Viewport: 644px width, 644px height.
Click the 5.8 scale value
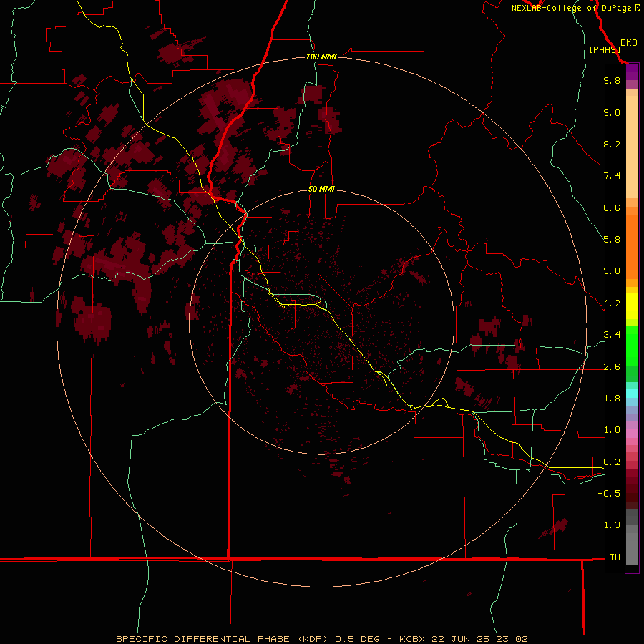612,240
